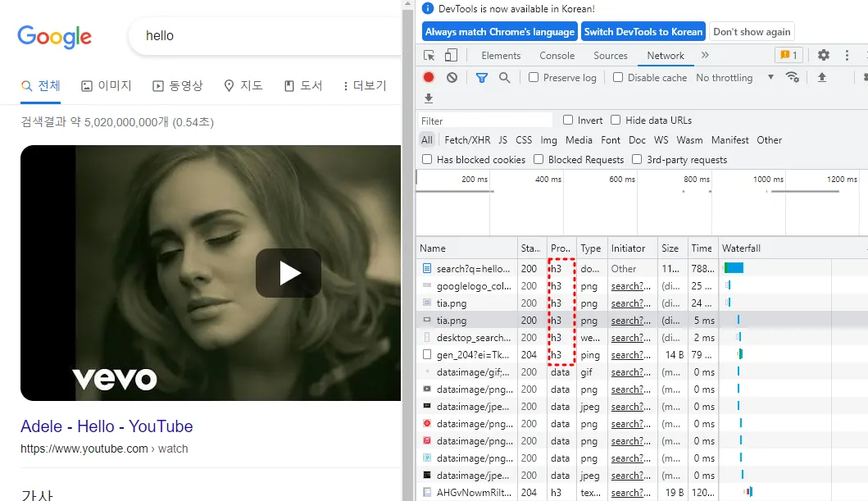This screenshot has width=868, height=501.
Task: Open DevTools settings gear icon
Action: (824, 56)
